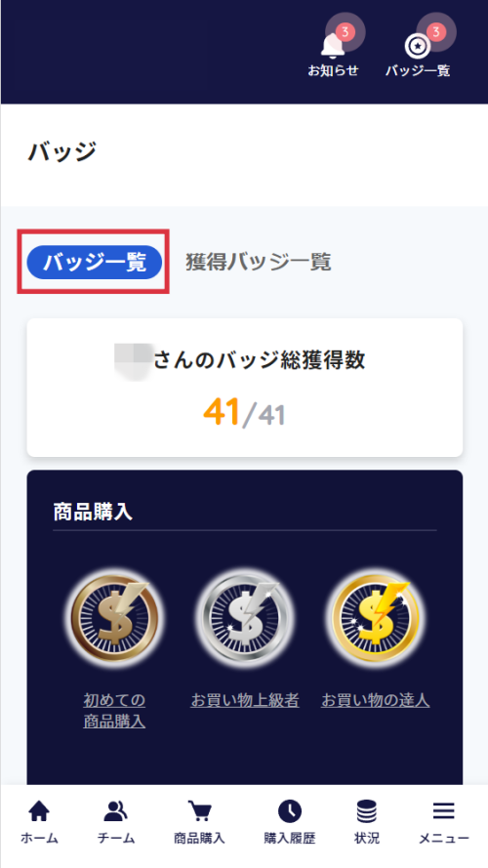Tap the 商品購入 section heading
The width and height of the screenshot is (488, 868).
pyautogui.click(x=93, y=512)
